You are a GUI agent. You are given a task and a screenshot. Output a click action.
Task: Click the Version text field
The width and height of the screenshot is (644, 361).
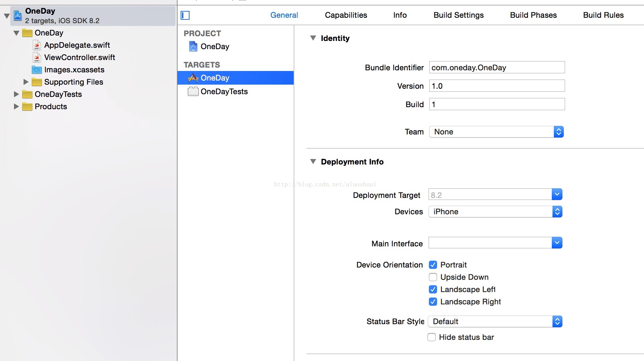click(x=497, y=86)
